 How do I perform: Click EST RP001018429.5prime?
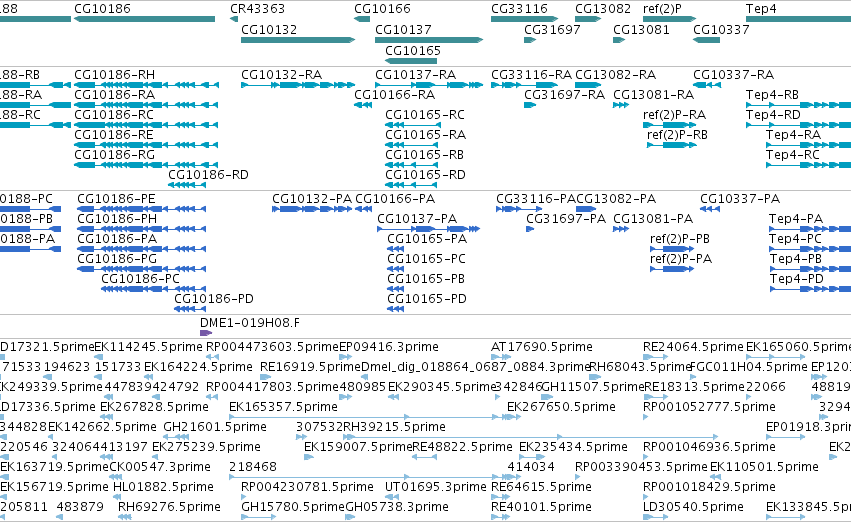(x=709, y=488)
